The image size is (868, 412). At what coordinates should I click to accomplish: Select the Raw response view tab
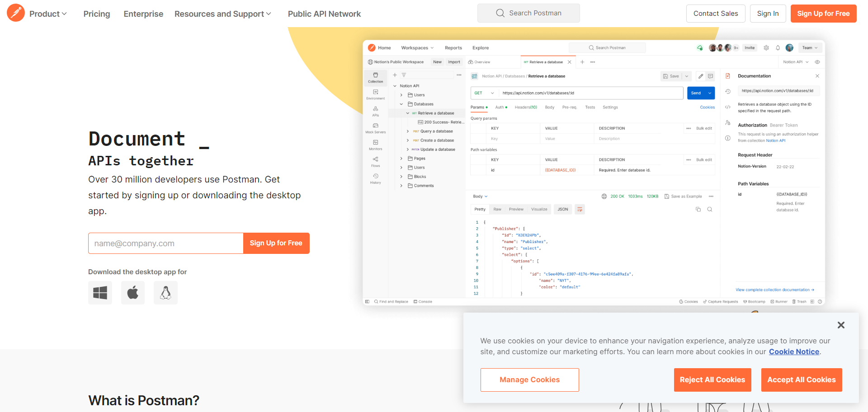pyautogui.click(x=497, y=209)
